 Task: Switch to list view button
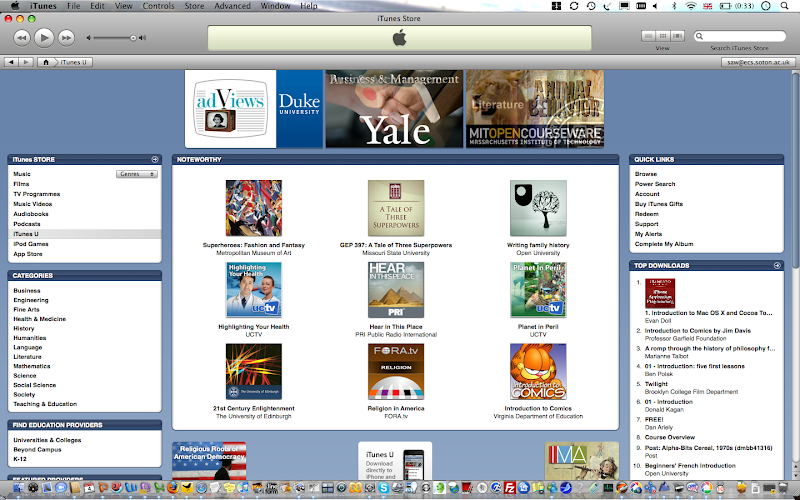pos(648,36)
